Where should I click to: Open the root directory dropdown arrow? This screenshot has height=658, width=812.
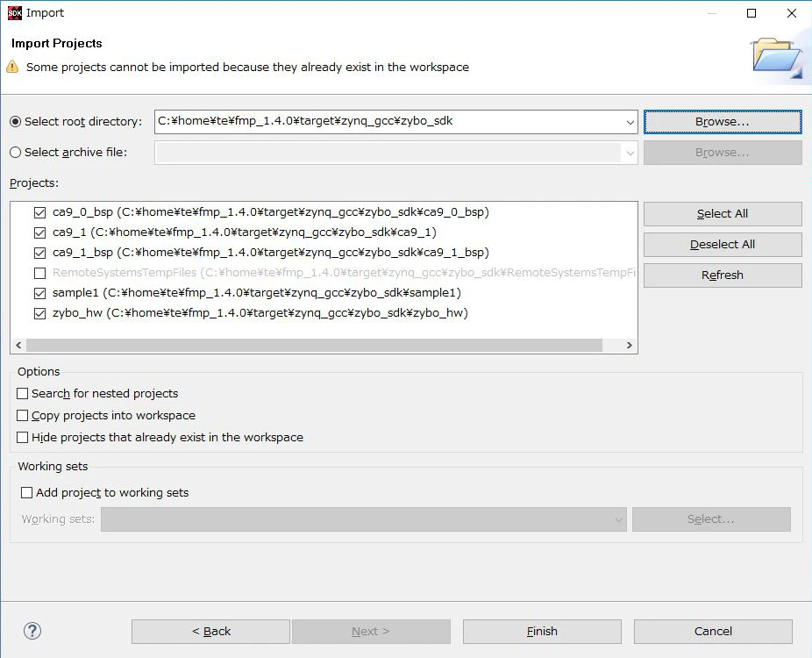pyautogui.click(x=630, y=122)
